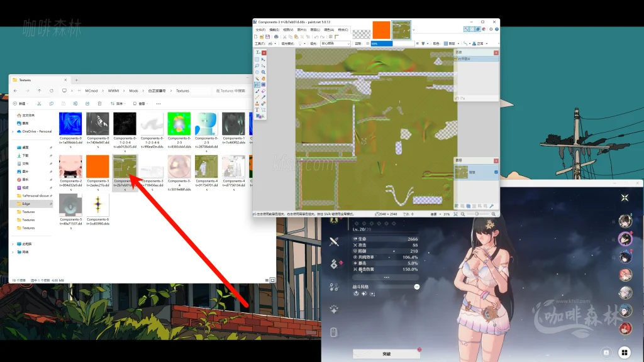This screenshot has height=362, width=644.
Task: Open the Edit menu in paint.net
Action: point(274,30)
